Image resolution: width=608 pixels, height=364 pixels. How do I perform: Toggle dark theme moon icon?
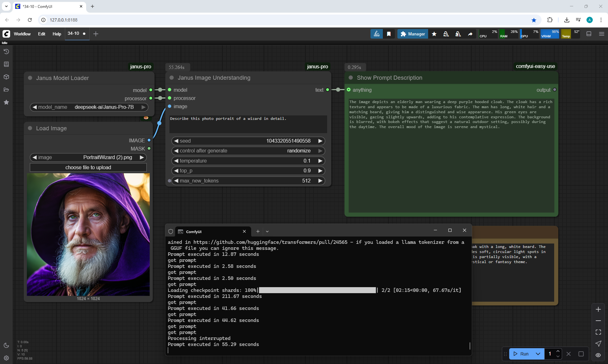6,345
